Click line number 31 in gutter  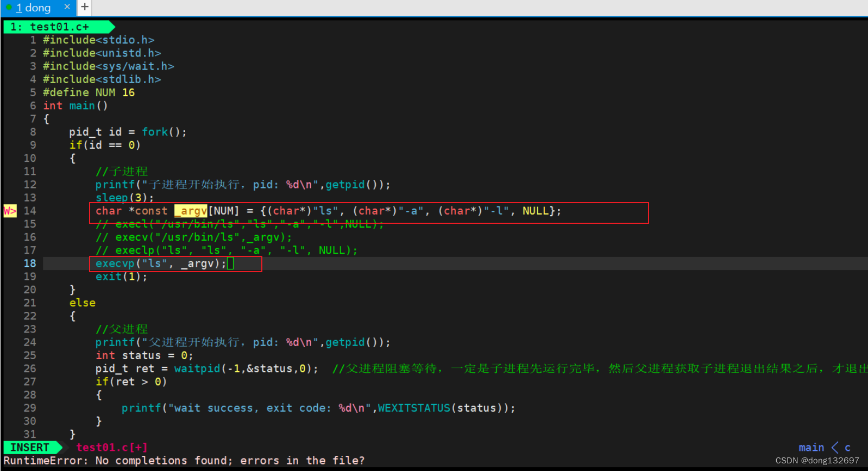pyautogui.click(x=30, y=434)
